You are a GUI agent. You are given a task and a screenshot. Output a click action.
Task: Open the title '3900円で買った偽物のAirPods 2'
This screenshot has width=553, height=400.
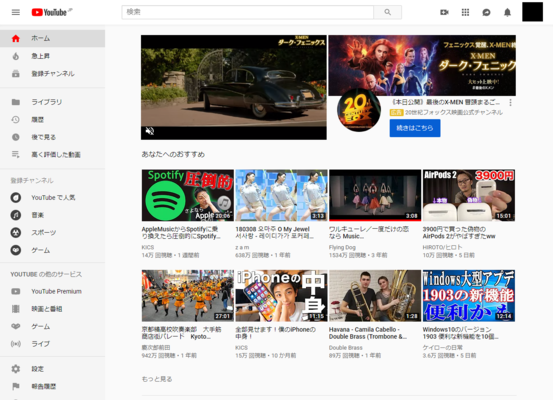(459, 233)
